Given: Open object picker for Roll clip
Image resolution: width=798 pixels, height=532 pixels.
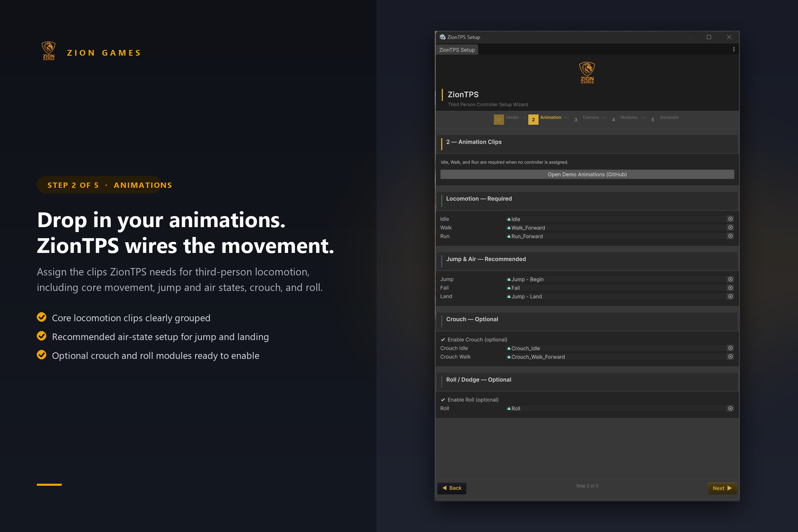Looking at the screenshot, I should point(730,408).
